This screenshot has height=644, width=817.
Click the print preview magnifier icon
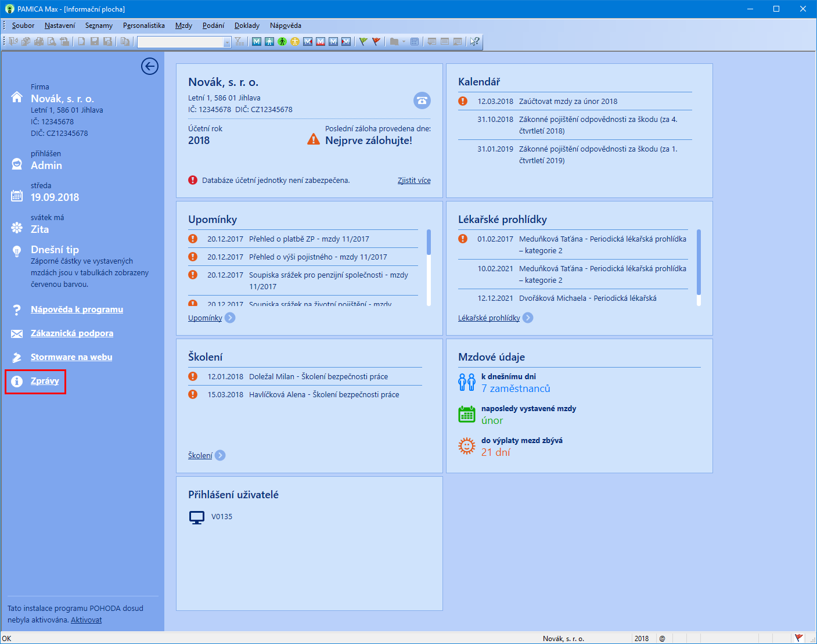click(x=52, y=41)
